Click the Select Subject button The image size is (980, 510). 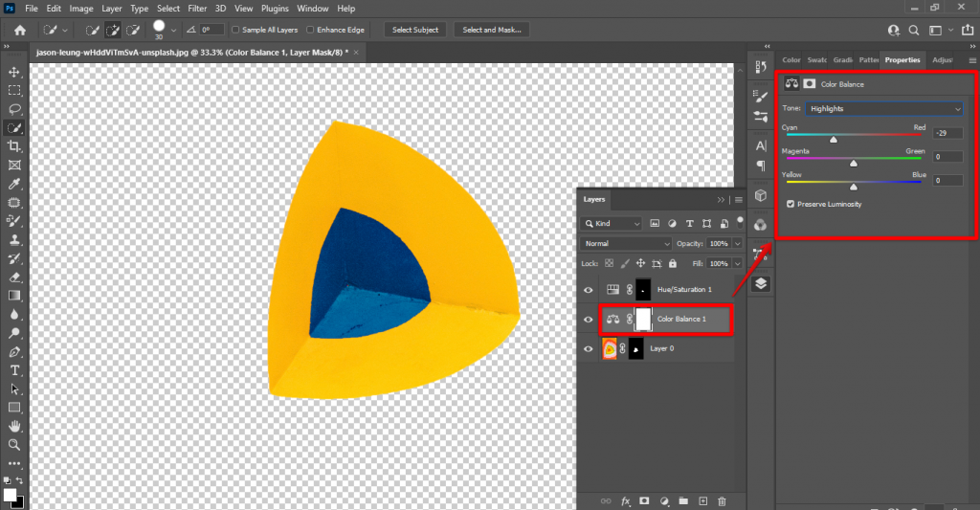tap(415, 30)
